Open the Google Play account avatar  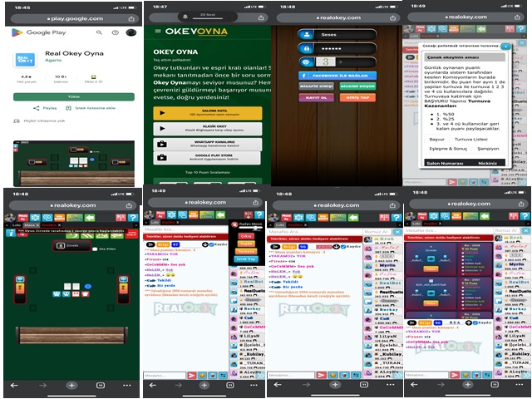(x=131, y=32)
